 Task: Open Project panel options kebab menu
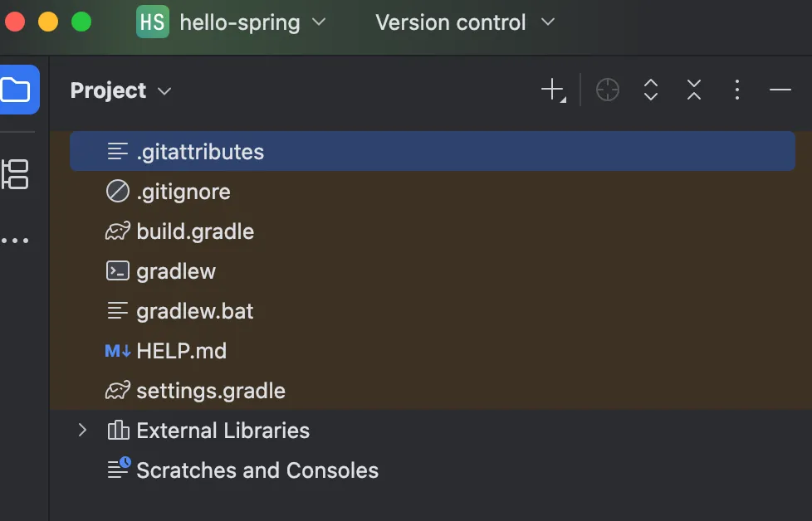(x=737, y=90)
